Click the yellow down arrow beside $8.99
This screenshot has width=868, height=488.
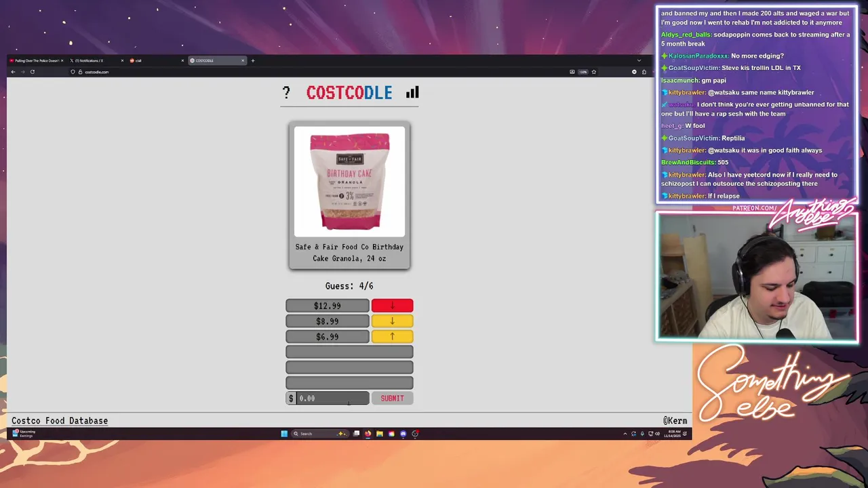click(x=392, y=321)
